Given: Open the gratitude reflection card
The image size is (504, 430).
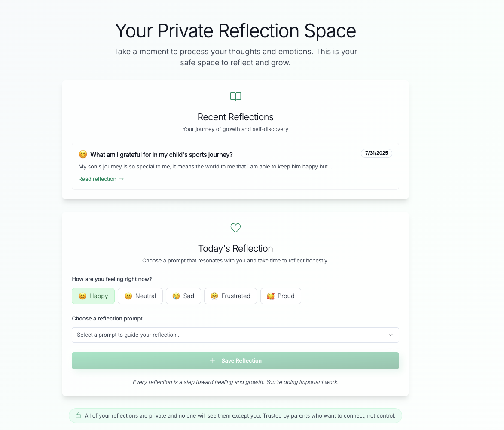Looking at the screenshot, I should tap(235, 166).
